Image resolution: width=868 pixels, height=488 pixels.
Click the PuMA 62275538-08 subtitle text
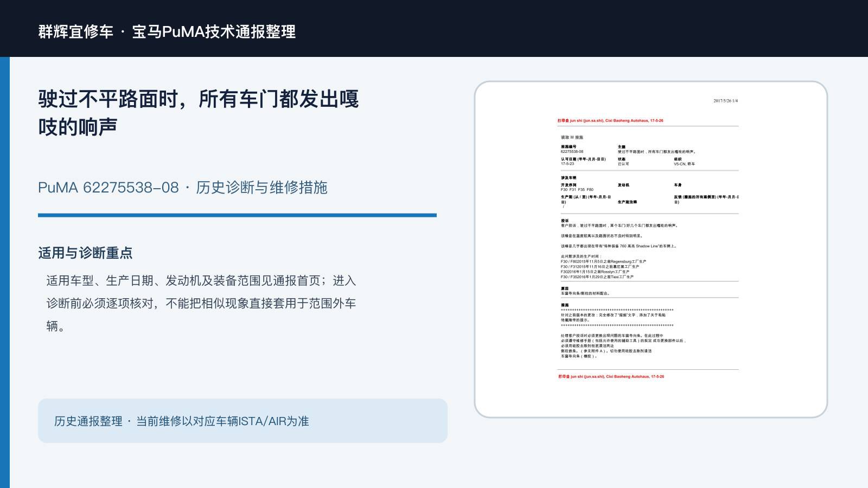point(183,188)
